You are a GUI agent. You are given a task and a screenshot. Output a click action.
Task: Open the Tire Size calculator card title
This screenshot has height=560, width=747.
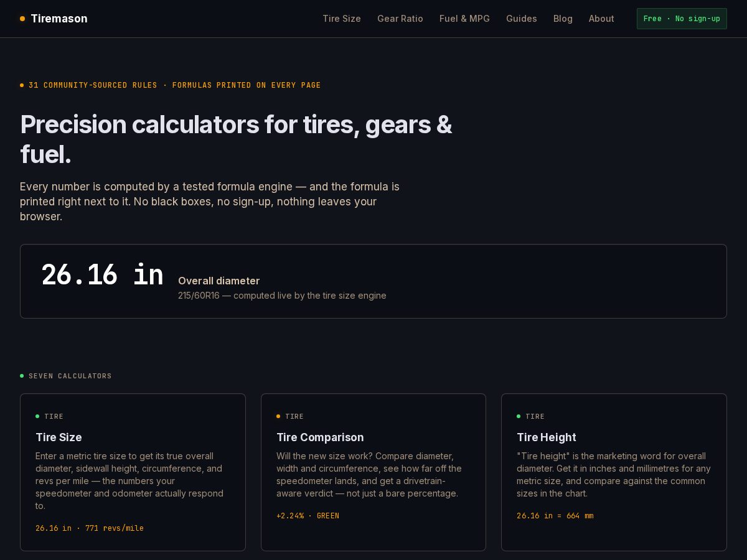pyautogui.click(x=59, y=437)
